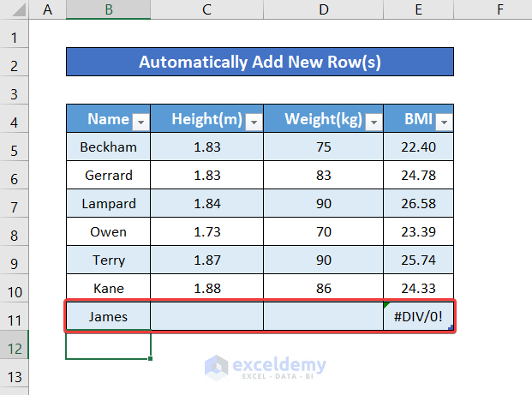Click the table resize handle at BMI corner
Image resolution: width=532 pixels, height=395 pixels.
[x=451, y=327]
